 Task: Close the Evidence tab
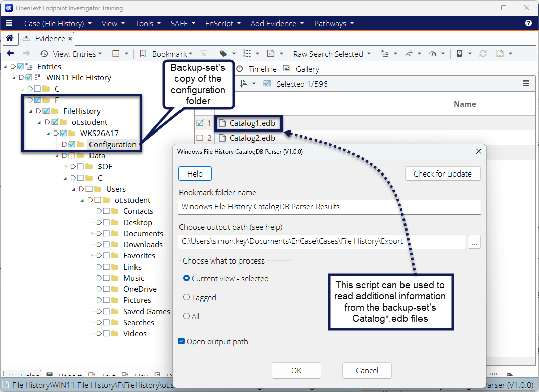point(70,39)
